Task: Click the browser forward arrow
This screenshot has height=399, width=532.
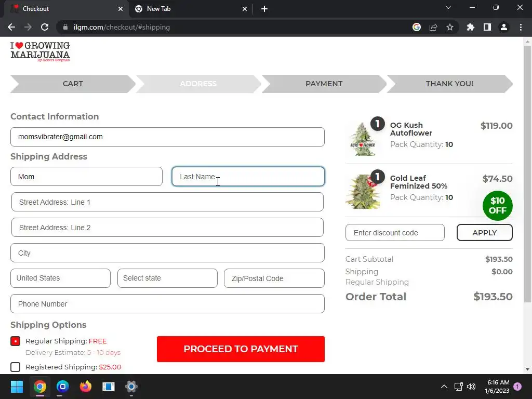Action: coord(28,27)
